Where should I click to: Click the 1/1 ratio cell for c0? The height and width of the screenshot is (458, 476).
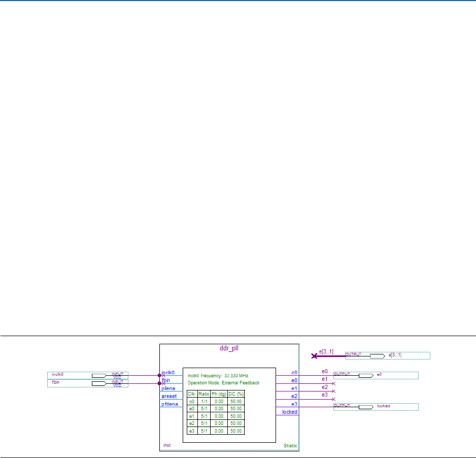tap(204, 402)
